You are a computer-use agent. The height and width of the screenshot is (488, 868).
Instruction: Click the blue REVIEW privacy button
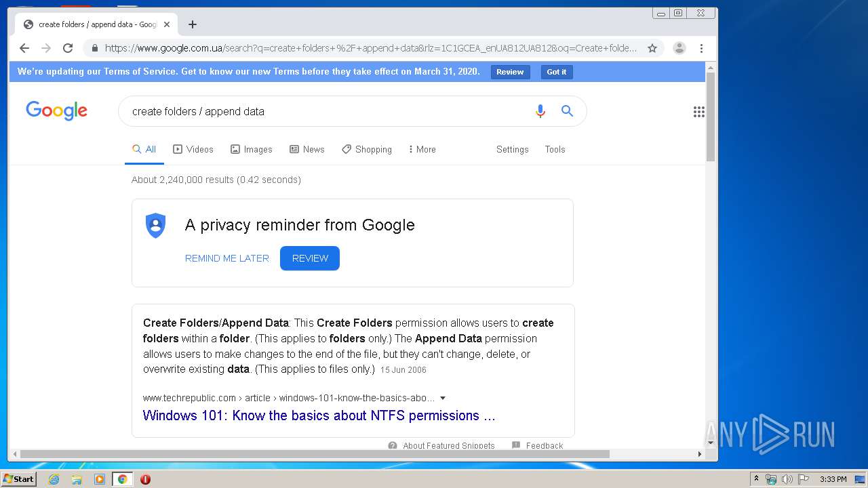pyautogui.click(x=310, y=258)
